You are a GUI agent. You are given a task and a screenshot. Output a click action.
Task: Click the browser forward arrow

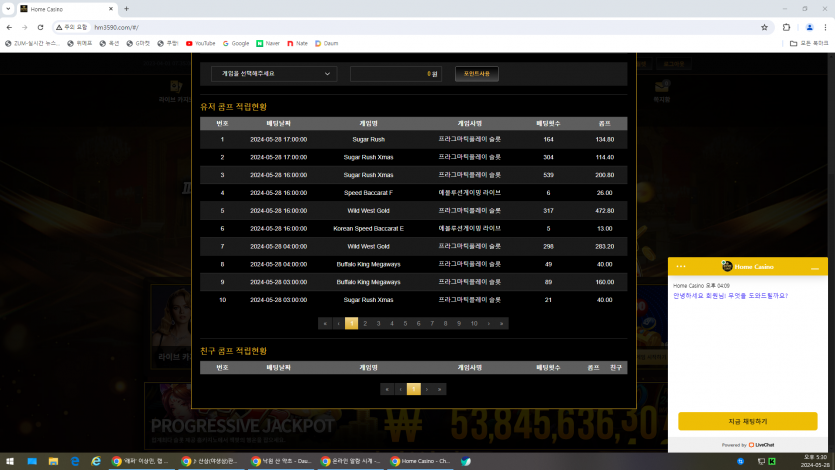point(24,27)
